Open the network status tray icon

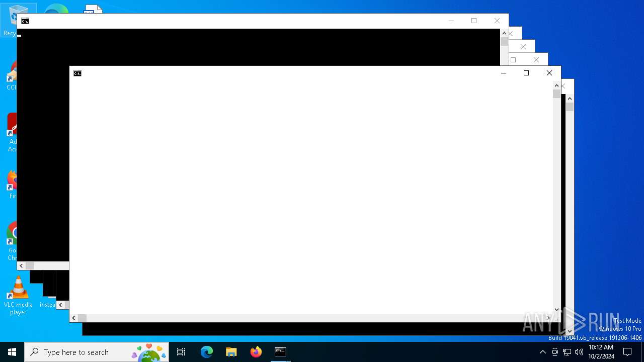pyautogui.click(x=567, y=352)
